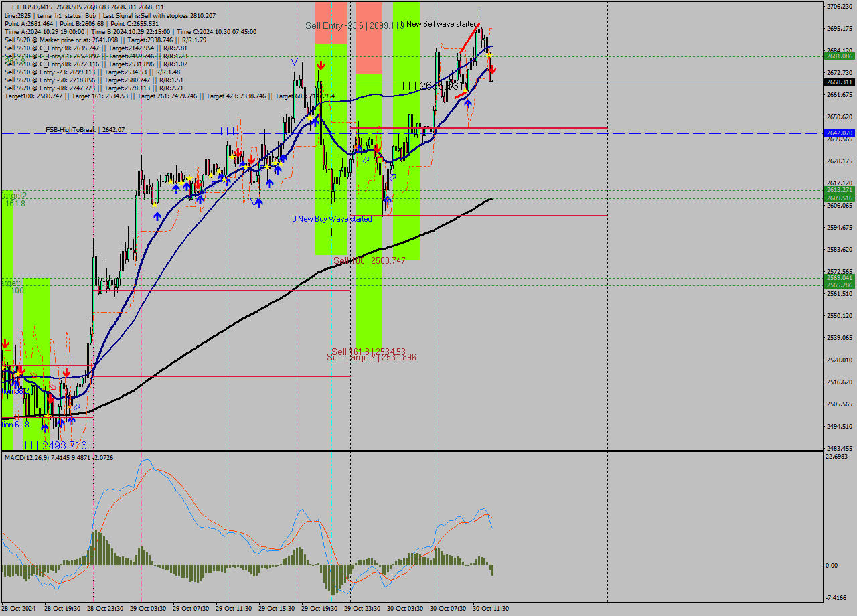857x616 pixels.
Task: Click Sell %10 @ C_Entry88 line
Action: pos(96,64)
